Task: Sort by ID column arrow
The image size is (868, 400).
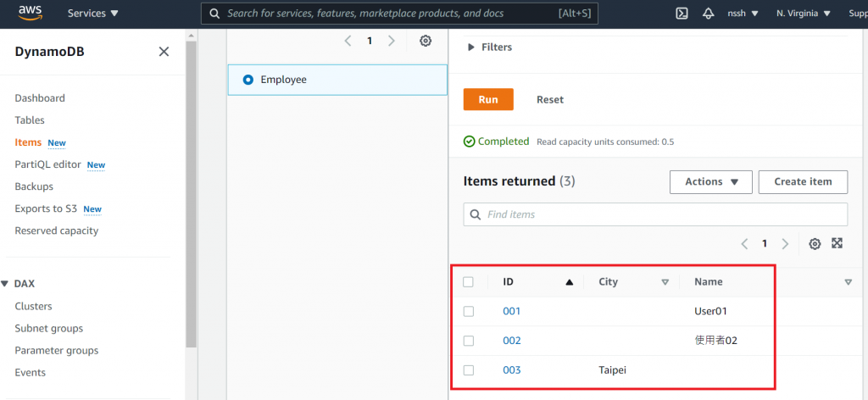Action: 569,282
